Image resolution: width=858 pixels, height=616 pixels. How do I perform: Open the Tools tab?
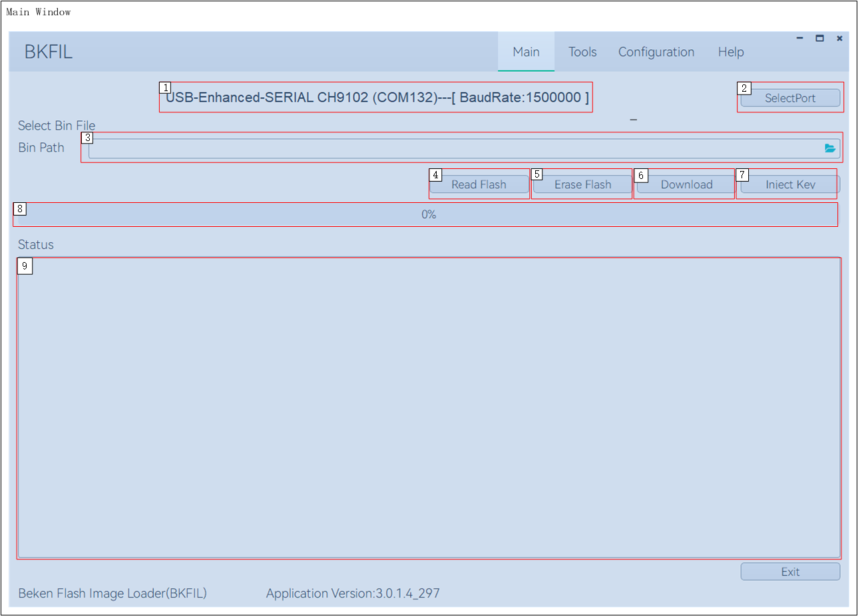[582, 52]
